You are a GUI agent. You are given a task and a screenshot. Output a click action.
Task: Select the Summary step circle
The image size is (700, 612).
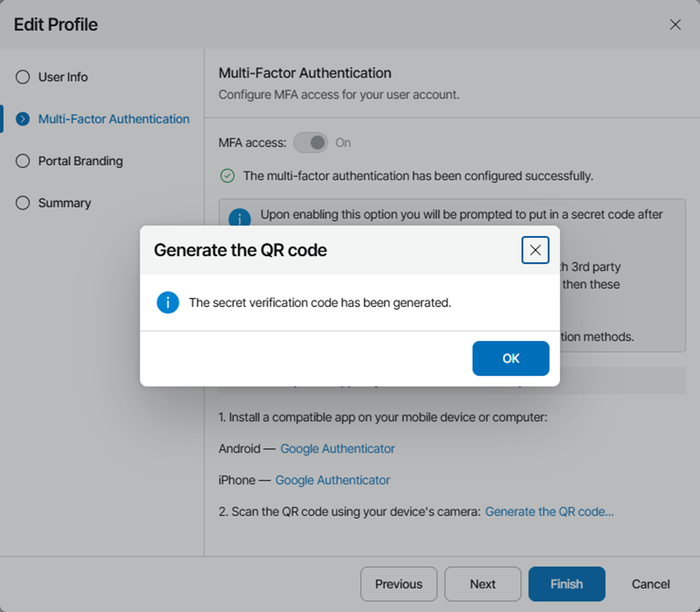[x=23, y=203]
